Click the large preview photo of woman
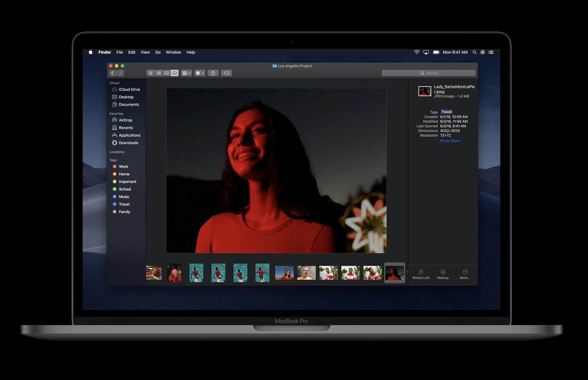Image resolution: width=588 pixels, height=380 pixels. click(276, 170)
